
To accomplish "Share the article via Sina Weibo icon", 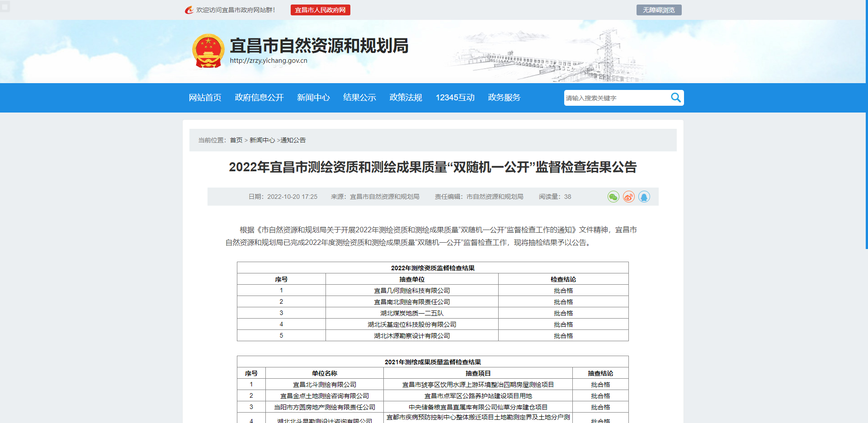I will tap(628, 197).
